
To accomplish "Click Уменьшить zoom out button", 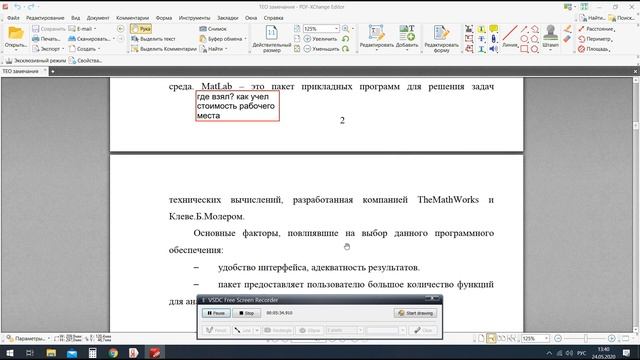I will 321,49.
